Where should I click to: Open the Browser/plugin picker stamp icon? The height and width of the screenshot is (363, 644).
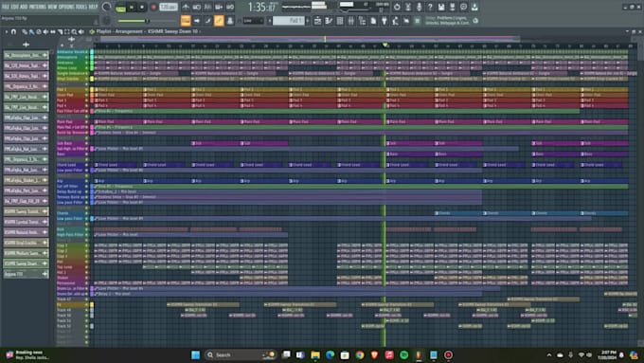pyautogui.click(x=230, y=21)
